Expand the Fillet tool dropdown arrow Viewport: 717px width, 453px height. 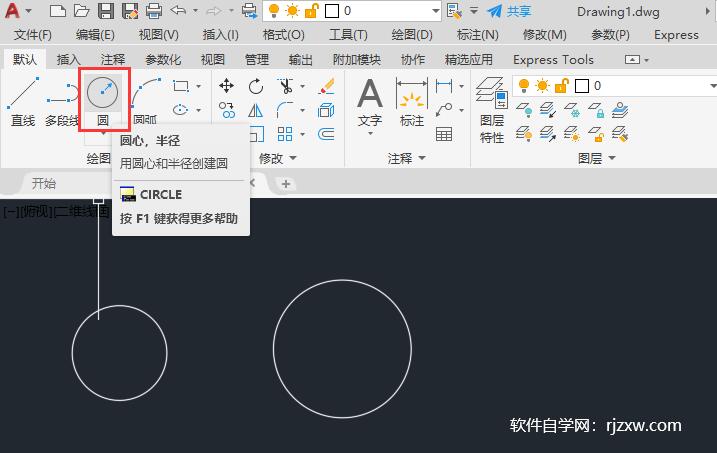pyautogui.click(x=302, y=110)
